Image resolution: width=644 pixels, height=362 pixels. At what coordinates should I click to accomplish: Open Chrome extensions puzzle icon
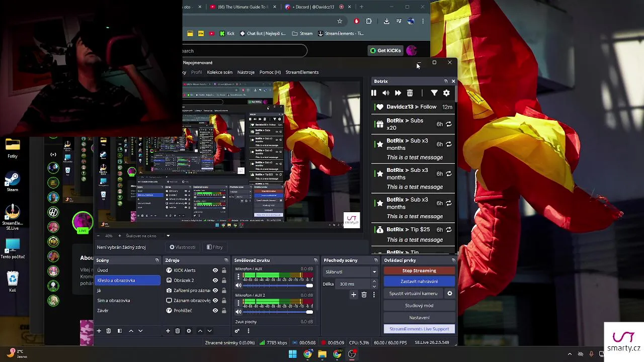369,21
